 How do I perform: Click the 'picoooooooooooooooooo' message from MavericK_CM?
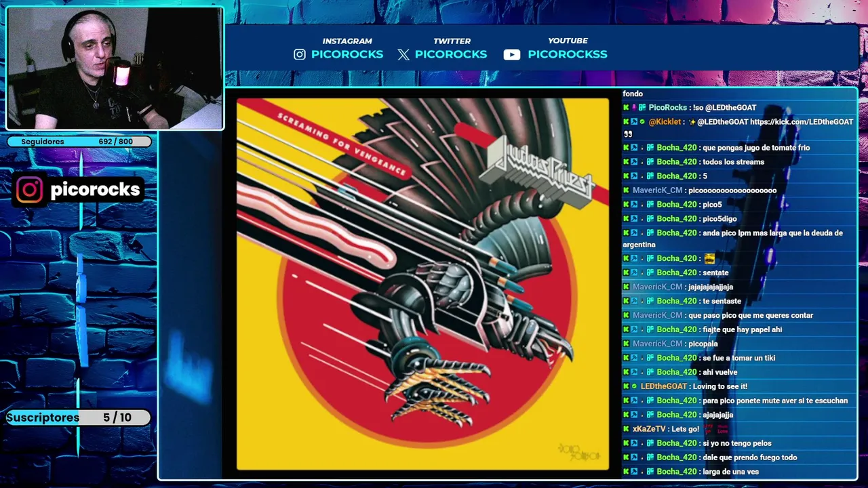coord(732,190)
